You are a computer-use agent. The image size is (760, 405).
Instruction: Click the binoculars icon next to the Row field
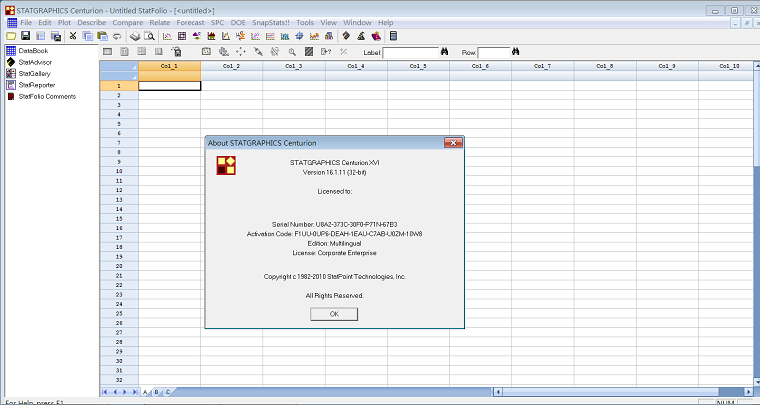click(x=515, y=52)
